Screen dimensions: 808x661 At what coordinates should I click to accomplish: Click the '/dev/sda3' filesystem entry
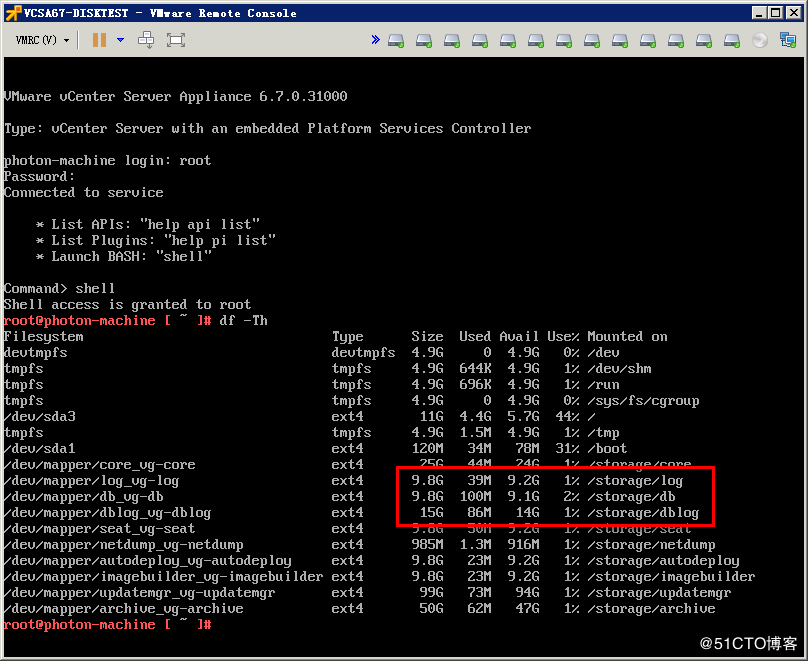pyautogui.click(x=40, y=416)
